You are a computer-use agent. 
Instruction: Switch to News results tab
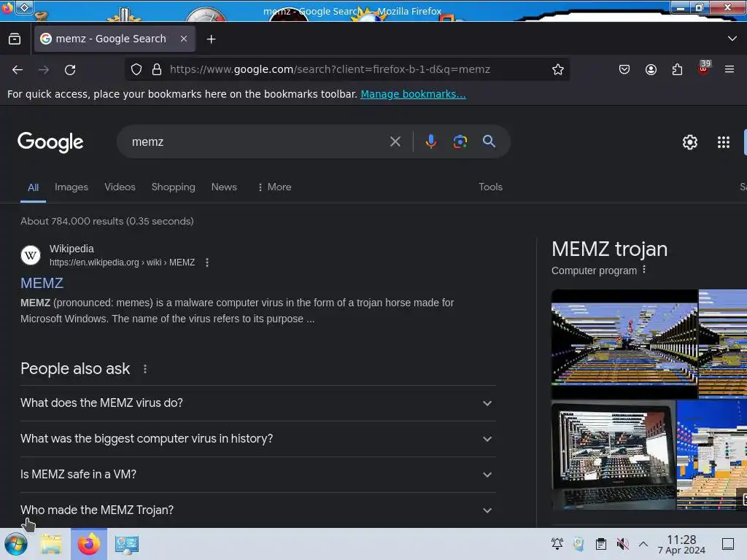coord(224,187)
